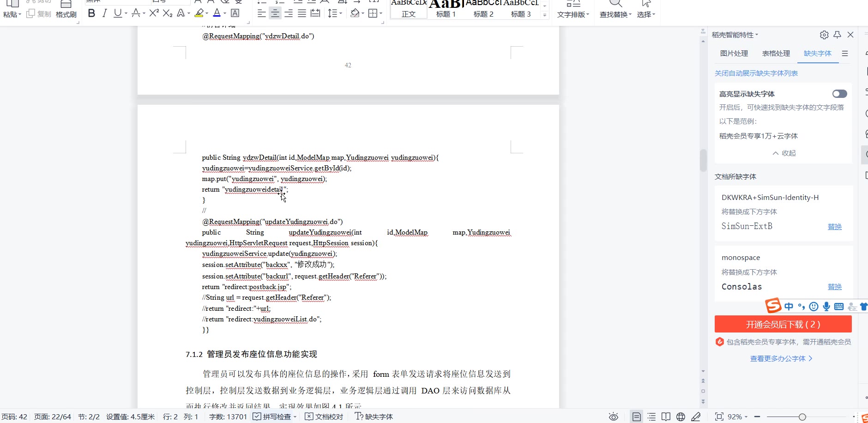Viewport: 868px width, 423px height.
Task: Apply superscript formatting
Action: 154,13
